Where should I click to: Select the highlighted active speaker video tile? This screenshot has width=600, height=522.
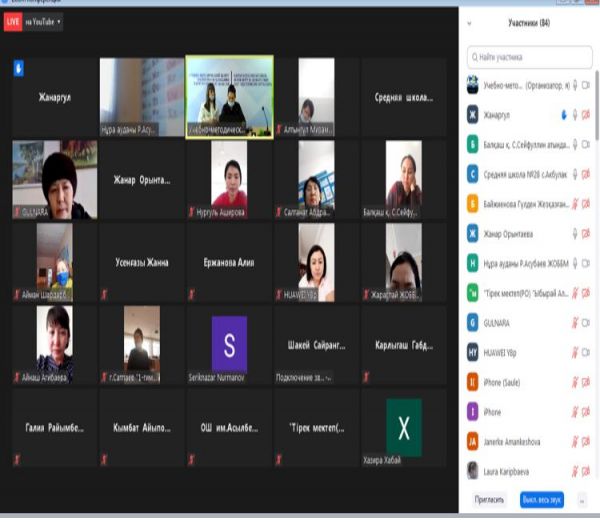click(229, 97)
